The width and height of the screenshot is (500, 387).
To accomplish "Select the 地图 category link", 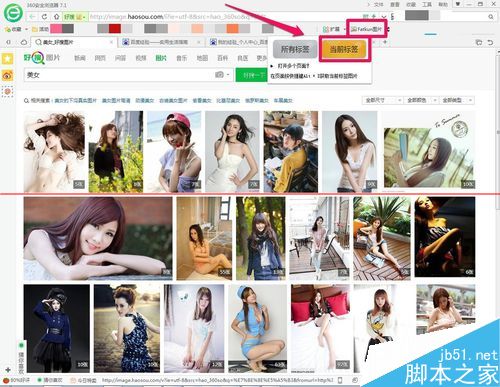I will pyautogui.click(x=202, y=58).
